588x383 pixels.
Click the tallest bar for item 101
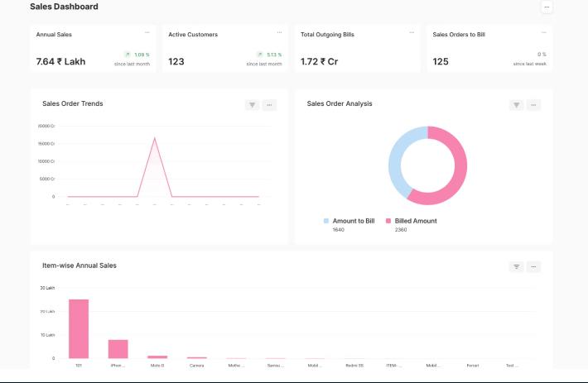(x=79, y=328)
